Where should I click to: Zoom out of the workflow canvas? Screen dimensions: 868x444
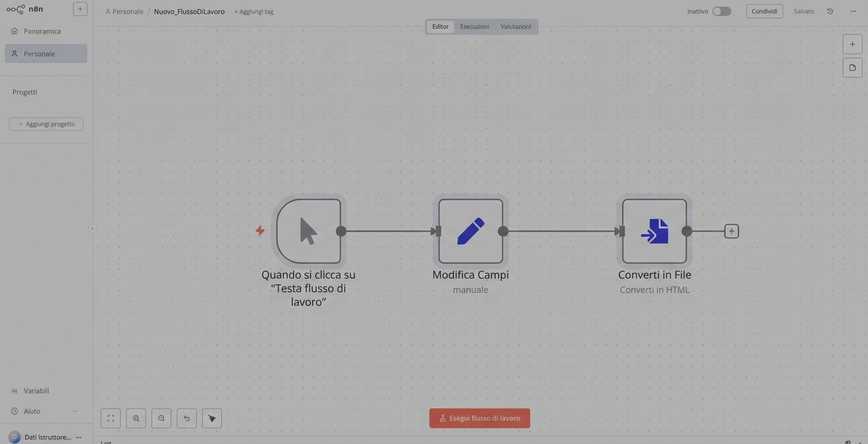click(x=162, y=418)
